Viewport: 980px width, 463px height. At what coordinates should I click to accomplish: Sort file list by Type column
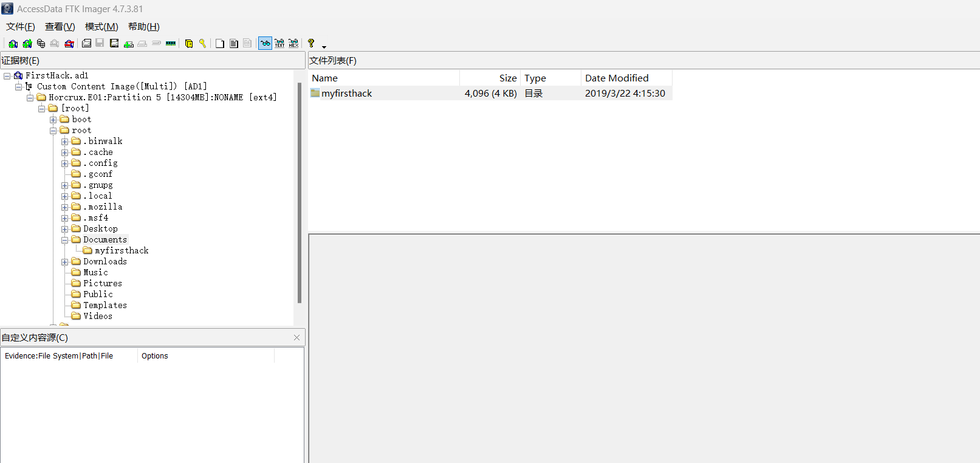click(550, 78)
